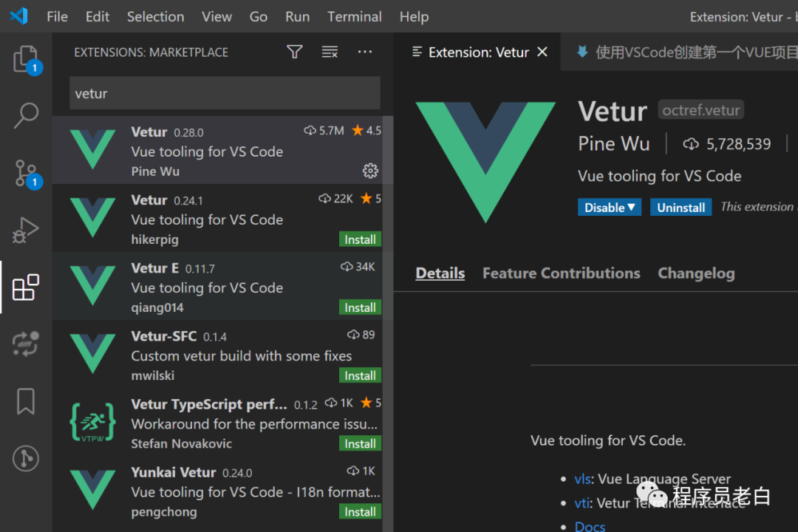Click the octref.vetur identifier badge
Viewport: 798px width, 532px height.
(700, 110)
